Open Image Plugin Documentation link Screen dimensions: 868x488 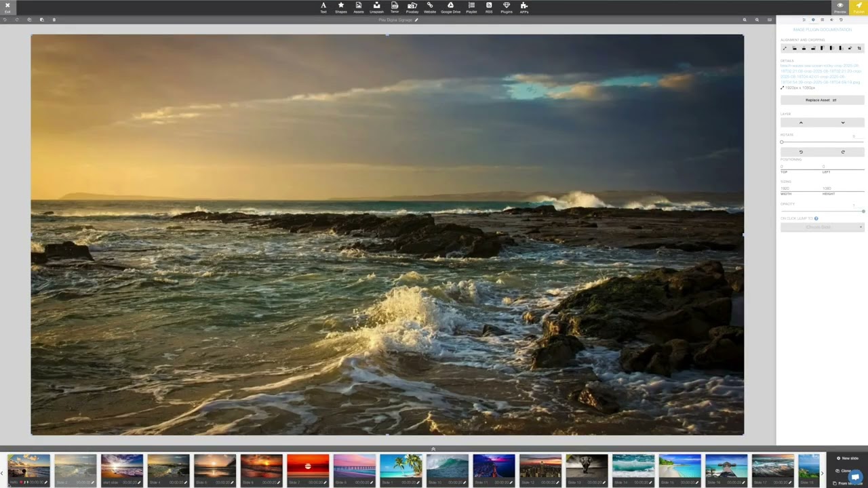(822, 30)
